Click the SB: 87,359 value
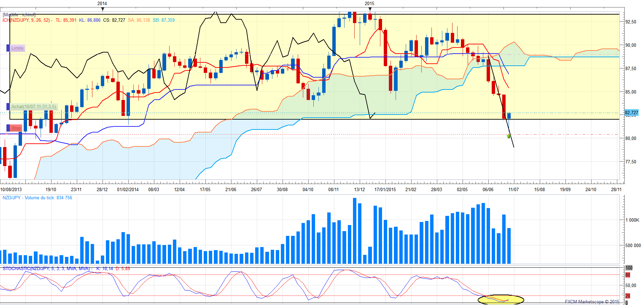 point(163,20)
